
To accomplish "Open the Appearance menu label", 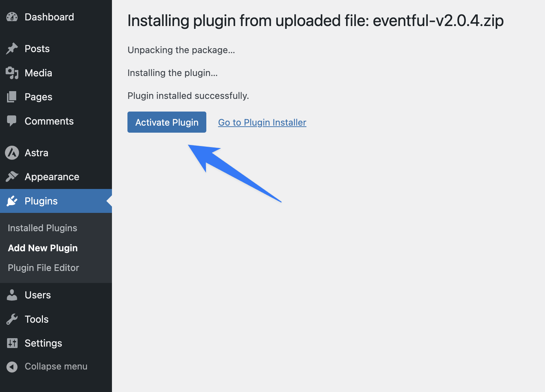I will click(52, 177).
